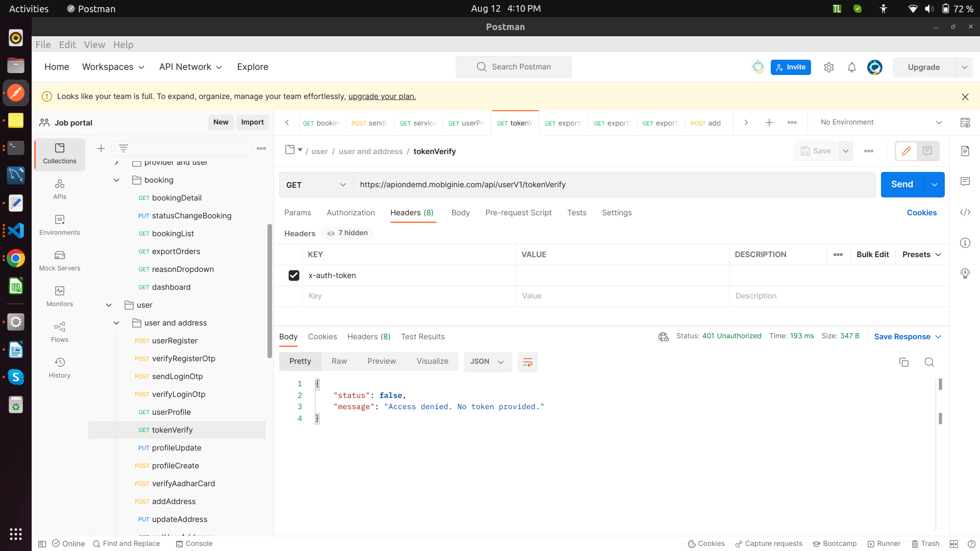This screenshot has width=980, height=551.
Task: Follow the upgrade your plan link
Action: coord(382,96)
